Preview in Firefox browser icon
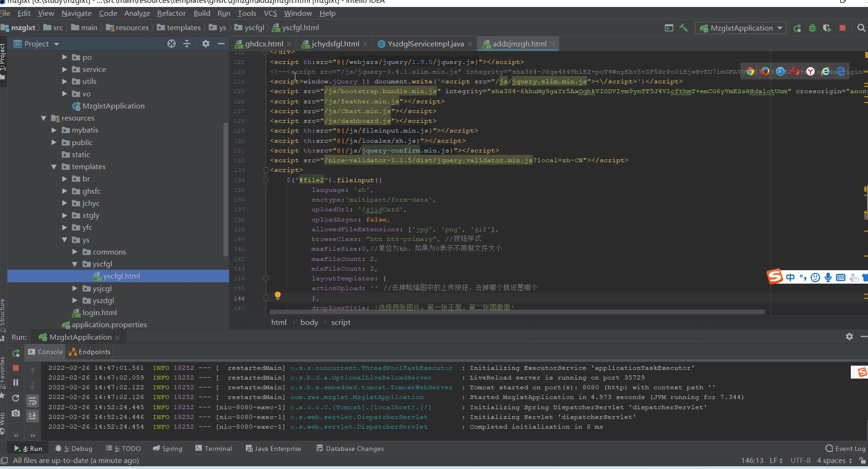Viewport: 868px width, 469px height. (x=765, y=71)
